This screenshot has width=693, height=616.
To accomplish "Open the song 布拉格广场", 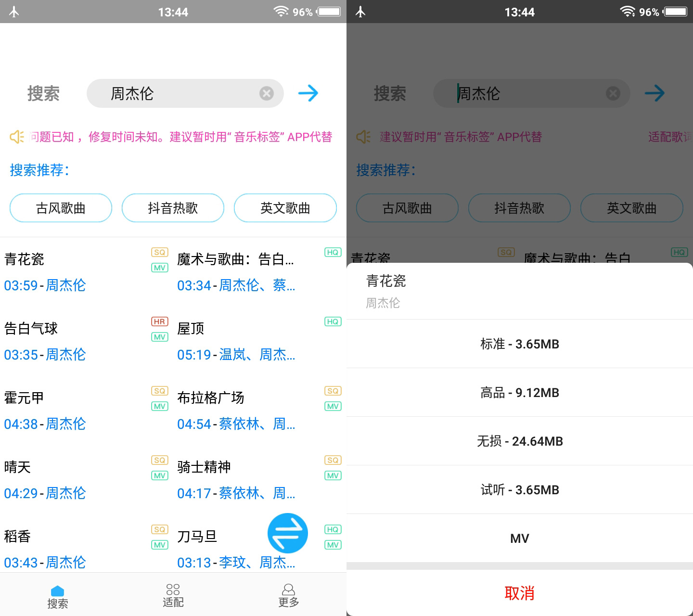I will pyautogui.click(x=211, y=398).
